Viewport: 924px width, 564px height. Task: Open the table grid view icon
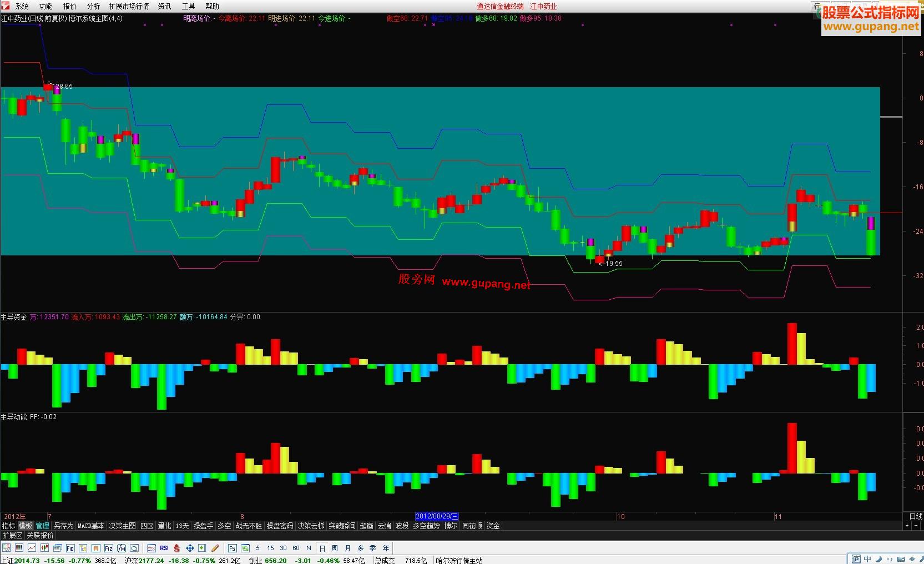click(19, 548)
